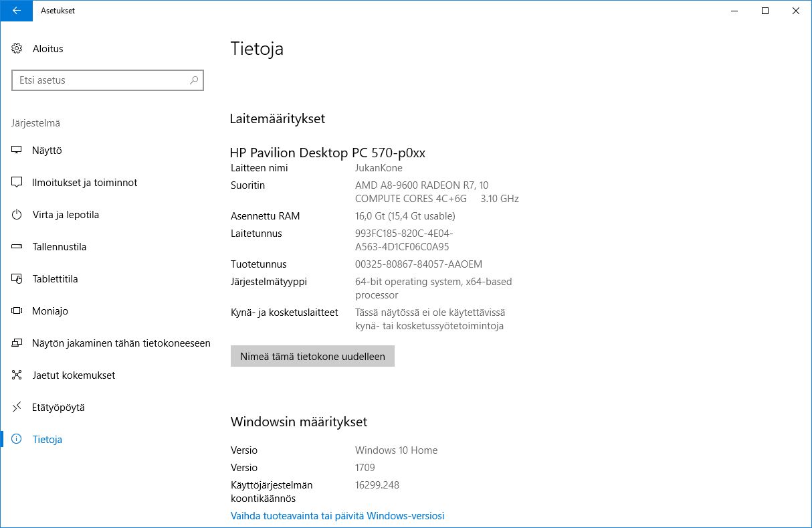Click the Windowsin määritykset heading
The image size is (812, 528).
(299, 422)
